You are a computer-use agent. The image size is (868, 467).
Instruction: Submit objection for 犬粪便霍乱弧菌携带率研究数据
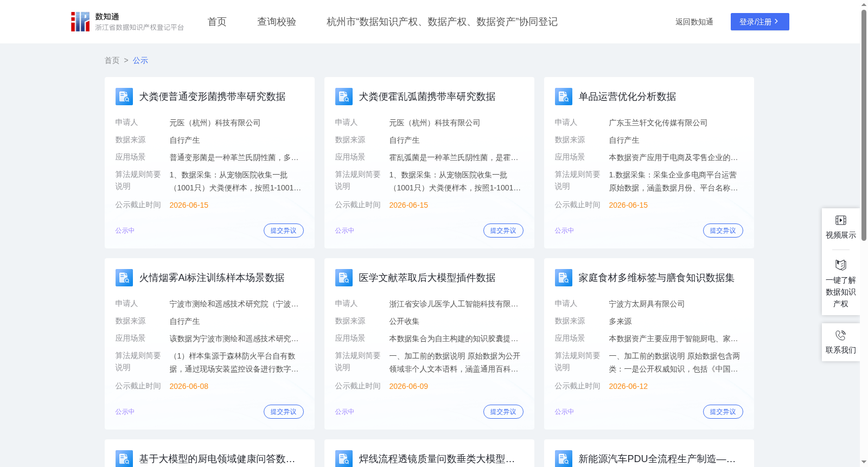[503, 231]
